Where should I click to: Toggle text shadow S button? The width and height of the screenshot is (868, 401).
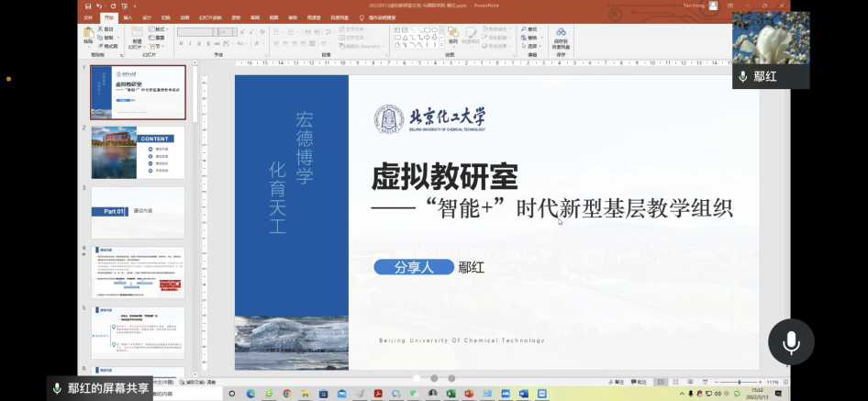[208, 43]
